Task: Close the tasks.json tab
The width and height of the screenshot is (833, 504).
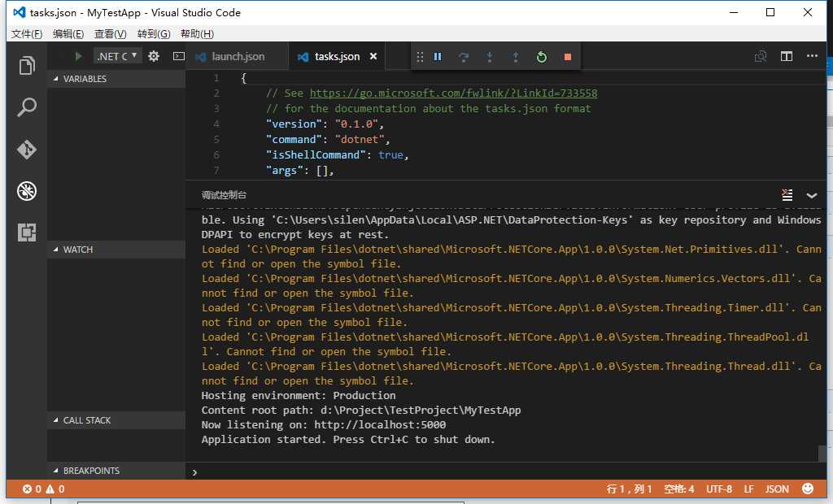Action: click(x=373, y=56)
